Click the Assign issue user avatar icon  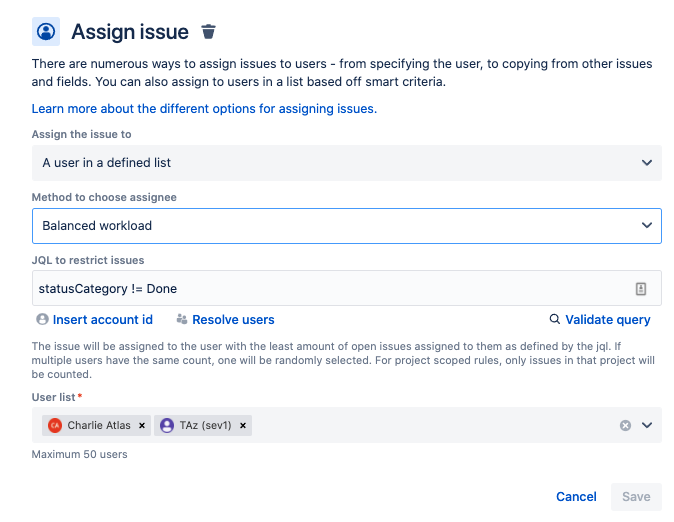(x=45, y=31)
